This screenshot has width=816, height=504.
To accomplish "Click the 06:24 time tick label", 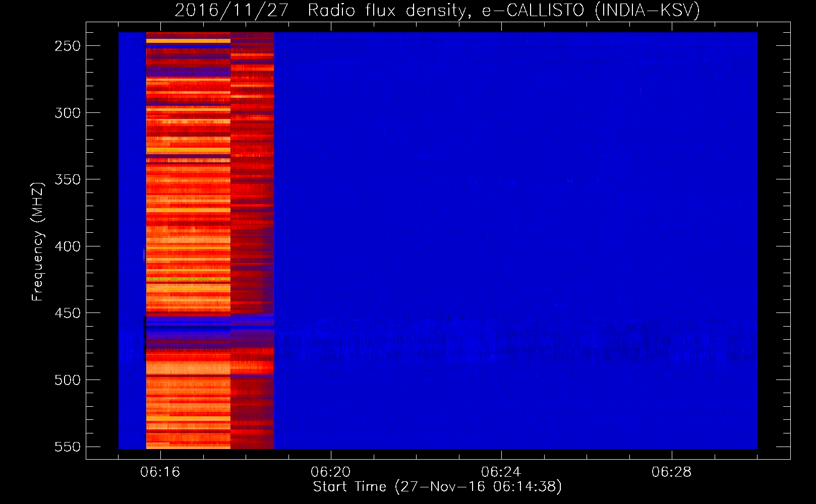I will pos(501,472).
